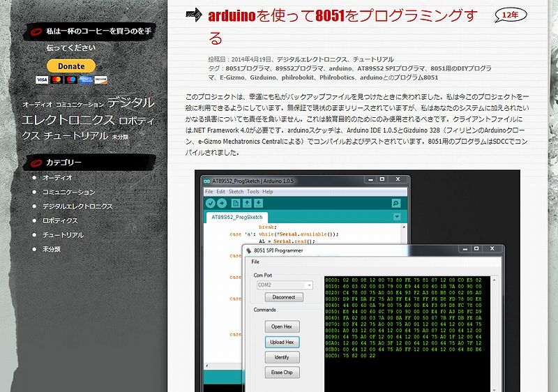Select コミュニケーション in the category list

click(x=68, y=192)
